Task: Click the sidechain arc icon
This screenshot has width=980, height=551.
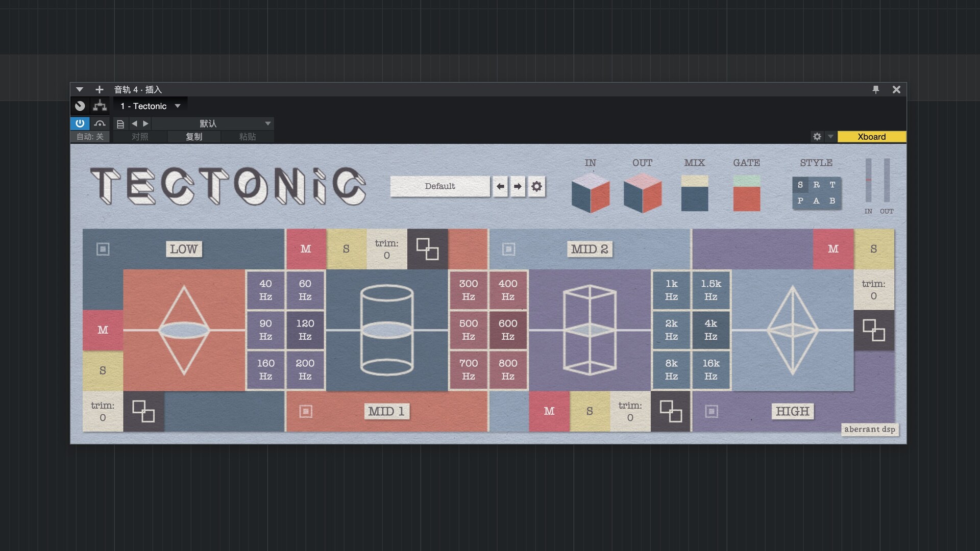Action: click(x=100, y=123)
